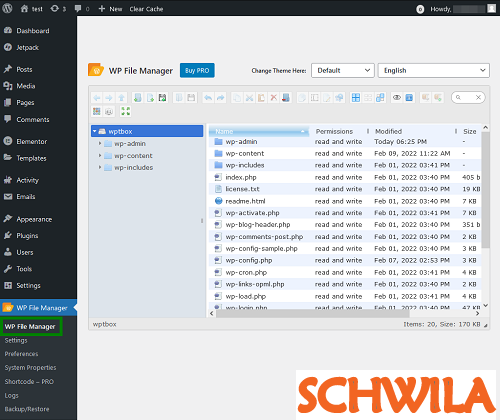Click the Get info toolbar icon
Image resolution: width=500 pixels, height=420 pixels.
[409, 98]
